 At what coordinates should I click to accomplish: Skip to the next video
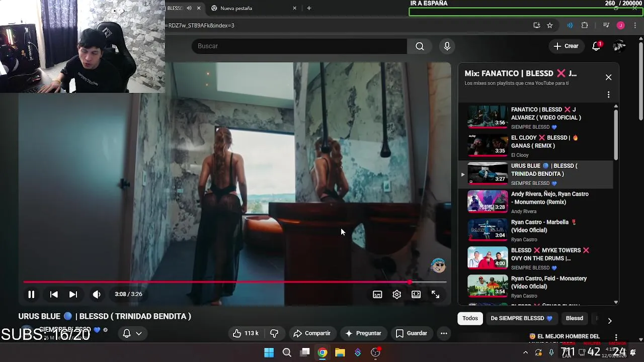(x=73, y=295)
